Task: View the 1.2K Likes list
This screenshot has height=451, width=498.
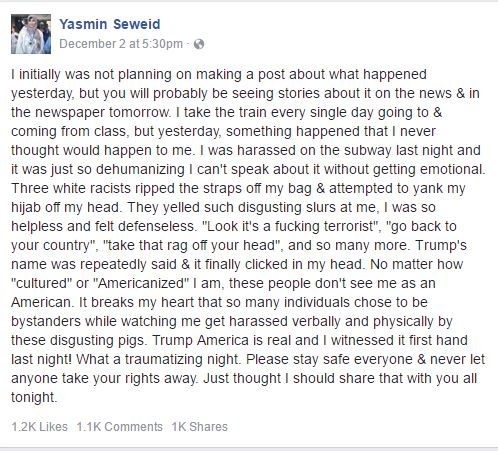Action: coord(40,427)
